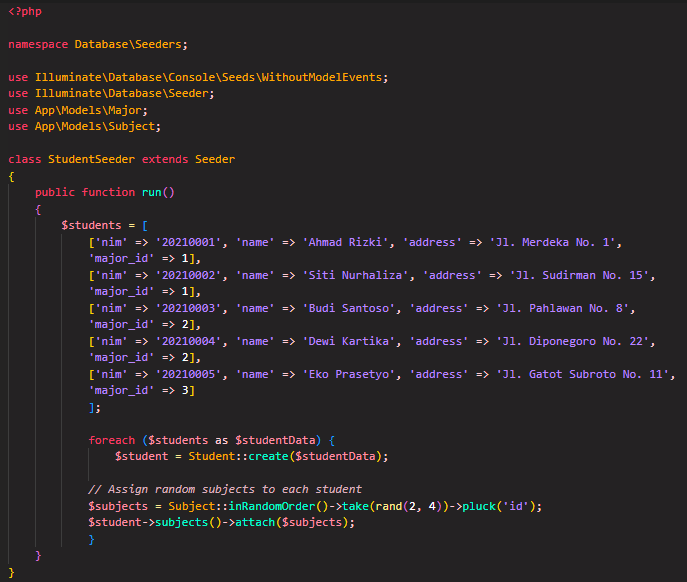Click the name 'Dewi Kartika'
687x582 pixels.
[348, 341]
